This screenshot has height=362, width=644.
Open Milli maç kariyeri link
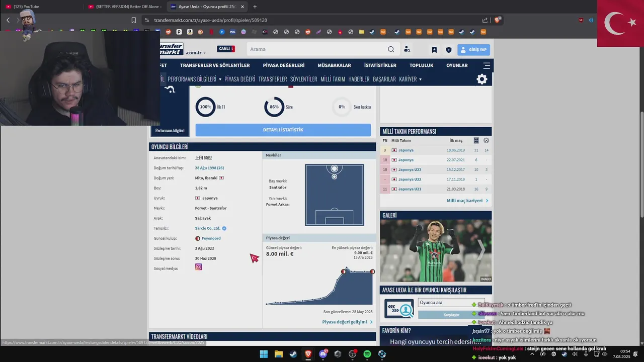coord(467,201)
